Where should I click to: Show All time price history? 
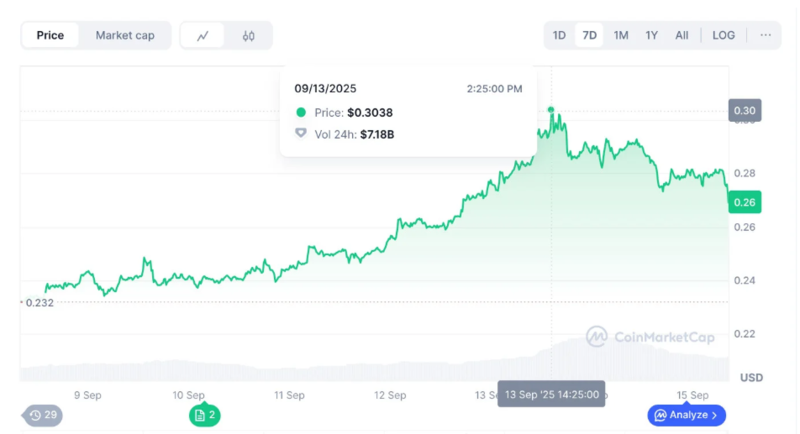681,35
